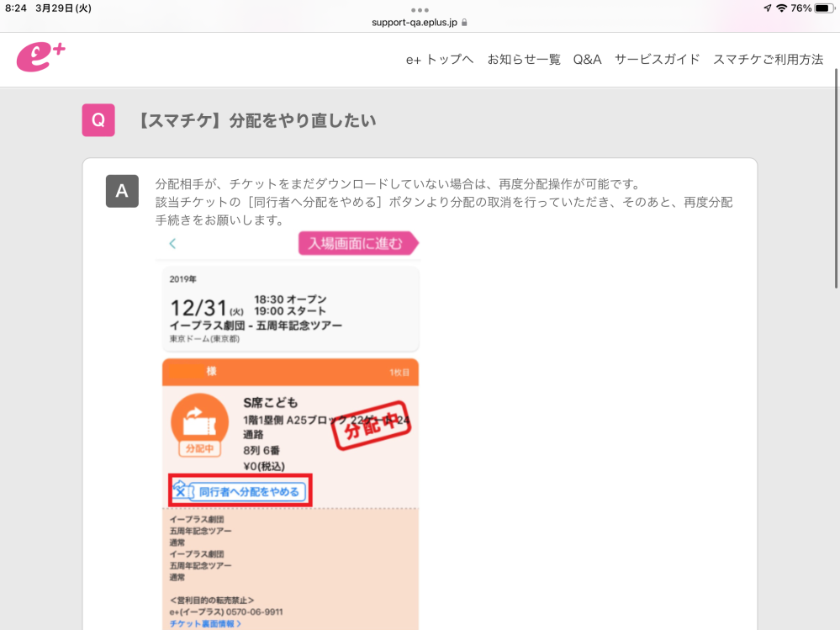Screen dimensions: 840x630
Task: Tap the Wi-Fi icon in status bar
Action: [x=781, y=8]
